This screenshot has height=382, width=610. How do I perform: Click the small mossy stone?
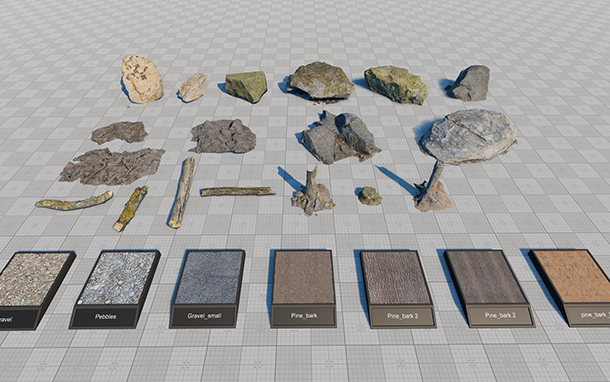coord(370,196)
